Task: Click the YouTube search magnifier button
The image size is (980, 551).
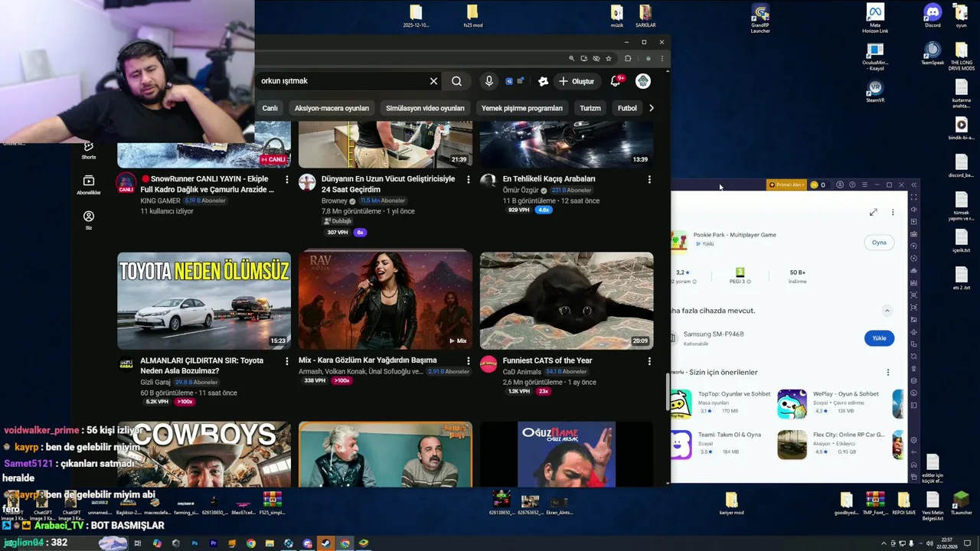Action: coord(456,81)
